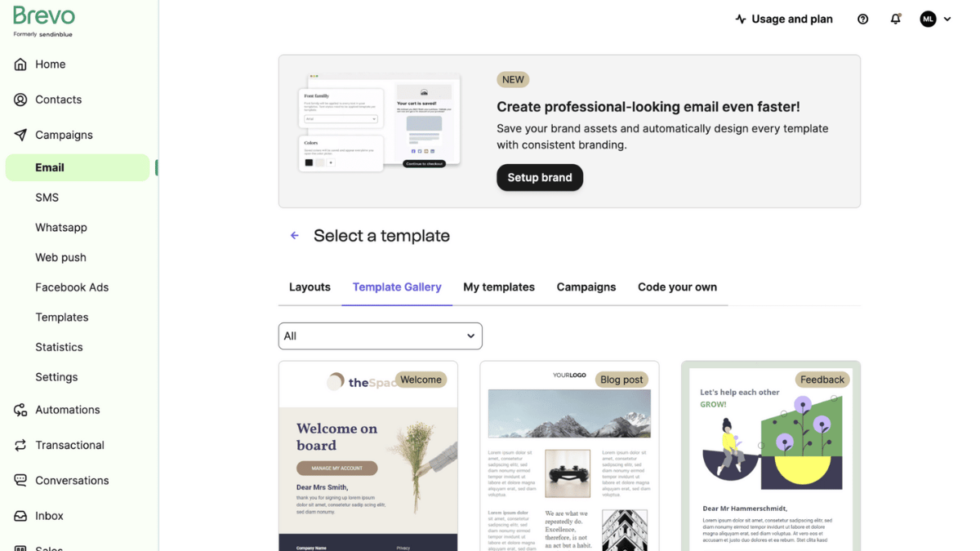This screenshot has width=980, height=551.
Task: Click the help question mark icon
Action: tap(863, 19)
